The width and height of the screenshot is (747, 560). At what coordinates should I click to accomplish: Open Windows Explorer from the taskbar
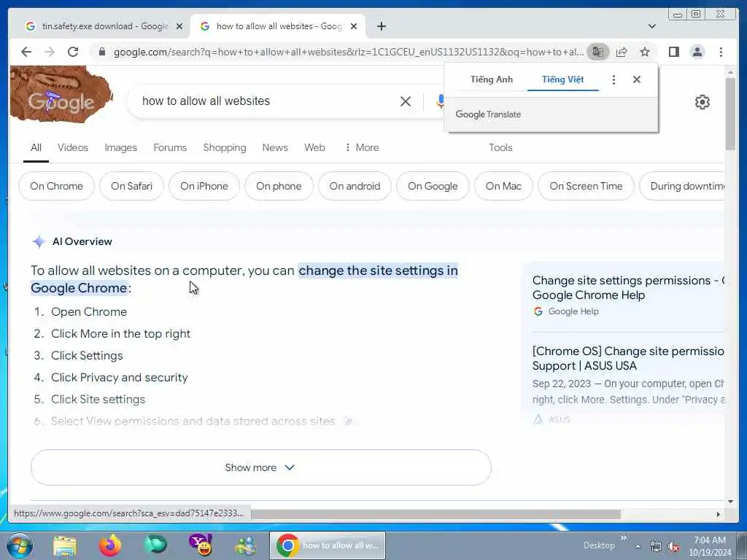click(65, 545)
